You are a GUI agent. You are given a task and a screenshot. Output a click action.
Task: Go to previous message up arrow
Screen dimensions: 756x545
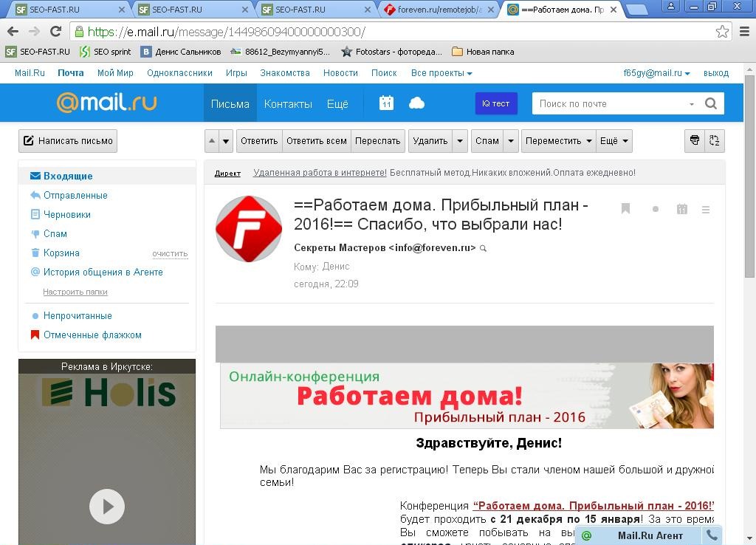coord(212,141)
